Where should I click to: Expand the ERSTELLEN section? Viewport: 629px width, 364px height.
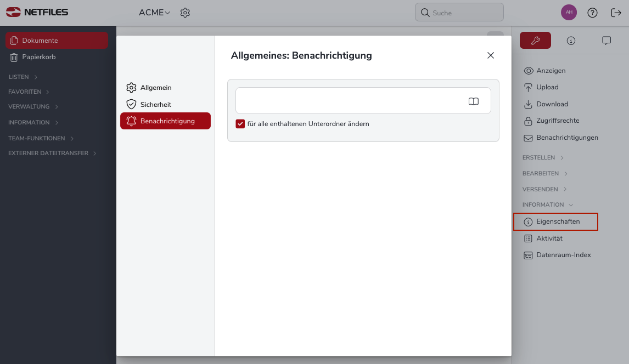point(543,158)
